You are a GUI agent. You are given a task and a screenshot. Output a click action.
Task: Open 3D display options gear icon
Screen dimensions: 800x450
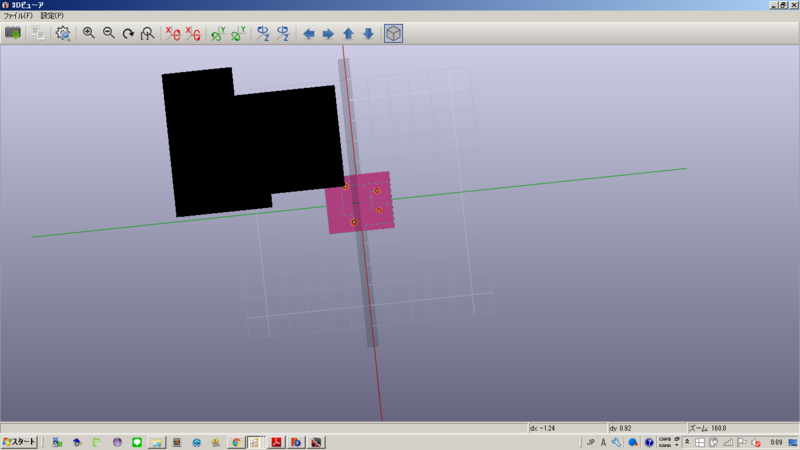(x=63, y=34)
